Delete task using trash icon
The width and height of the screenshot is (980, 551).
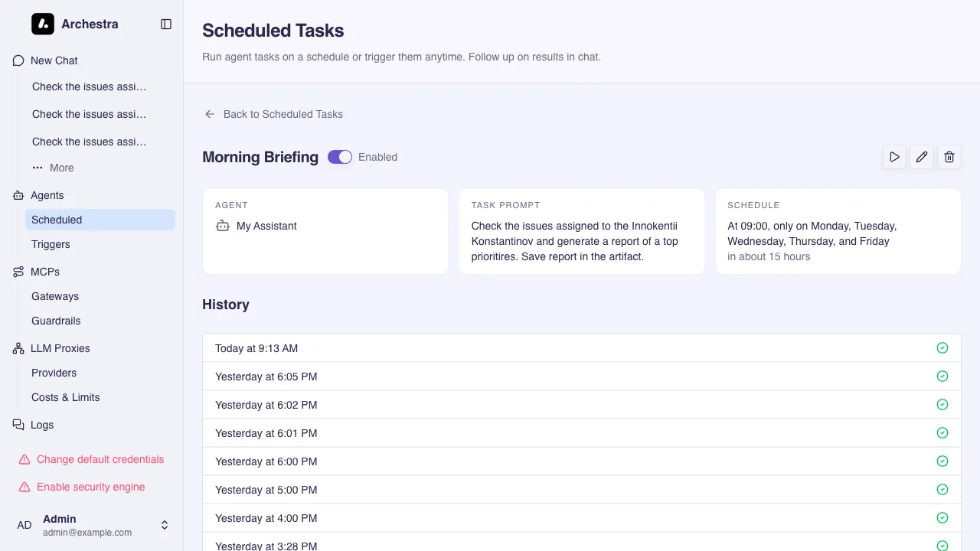coord(949,157)
